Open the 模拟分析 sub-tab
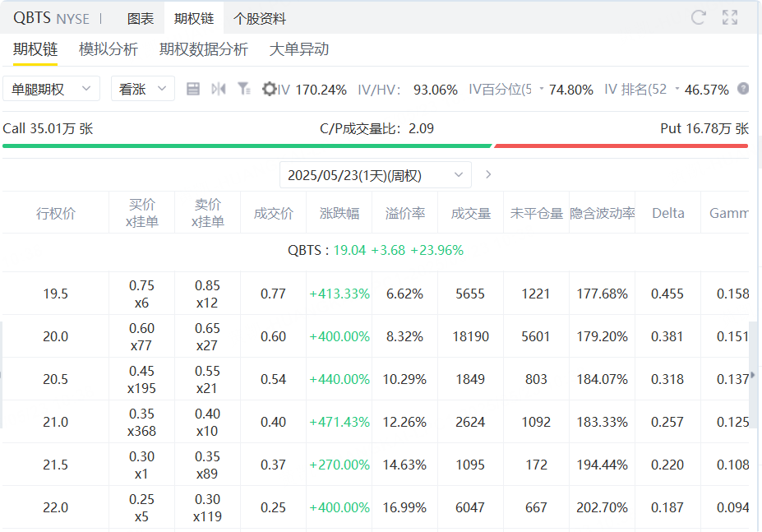This screenshot has height=532, width=762. 109,49
